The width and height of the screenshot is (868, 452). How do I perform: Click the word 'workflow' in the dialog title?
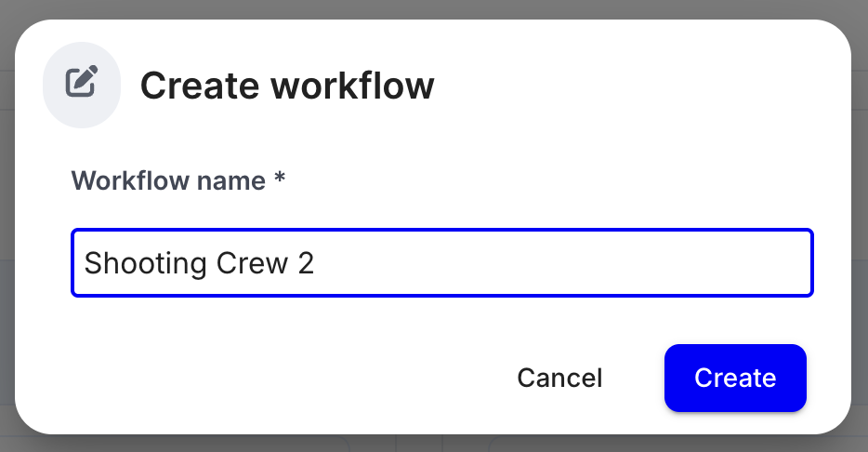[x=352, y=86]
